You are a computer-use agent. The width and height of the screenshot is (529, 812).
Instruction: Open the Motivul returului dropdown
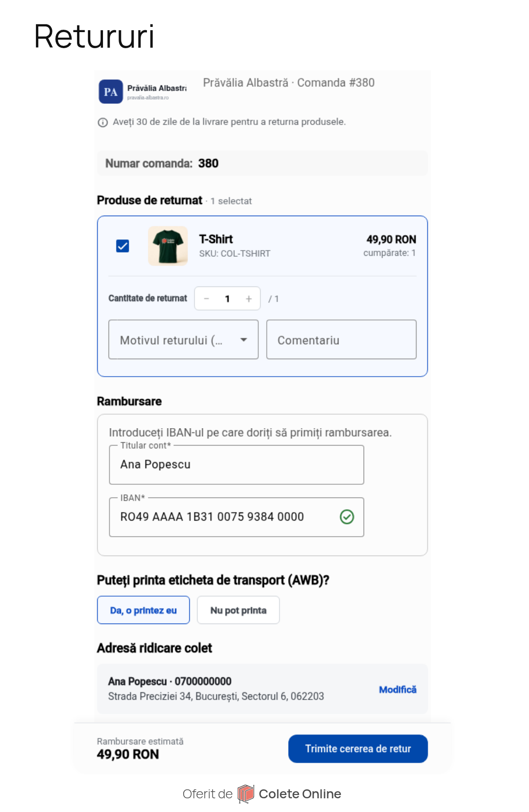pyautogui.click(x=183, y=339)
